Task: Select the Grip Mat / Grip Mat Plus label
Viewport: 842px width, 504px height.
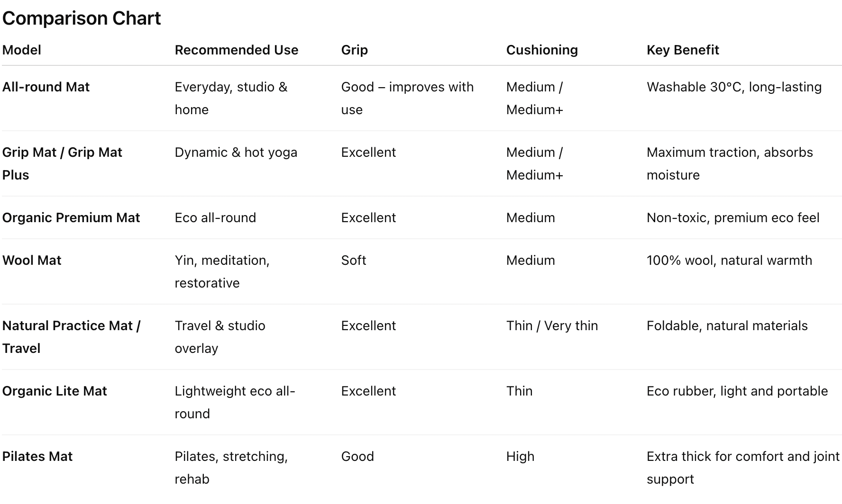Action: tap(62, 163)
